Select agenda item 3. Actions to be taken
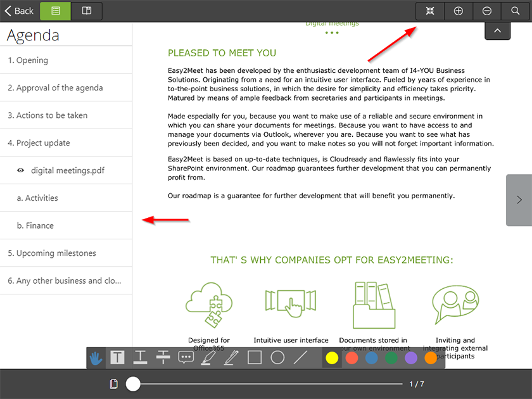 66,115
